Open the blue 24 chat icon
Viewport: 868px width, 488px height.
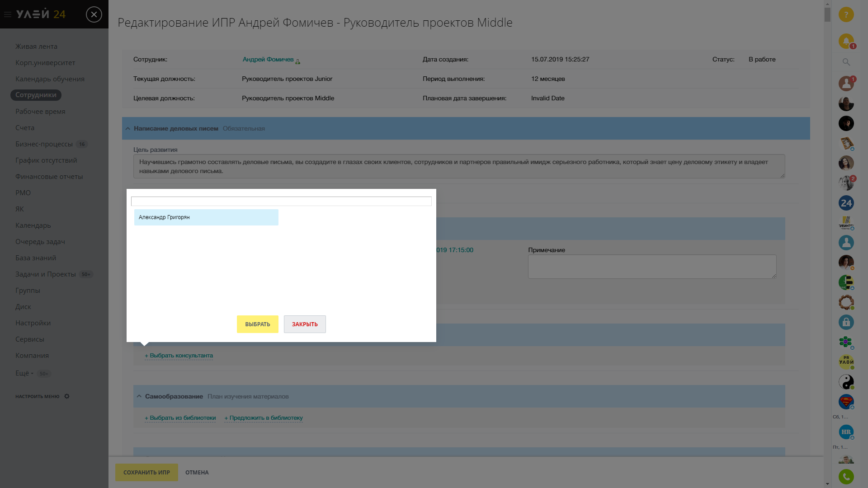click(846, 203)
